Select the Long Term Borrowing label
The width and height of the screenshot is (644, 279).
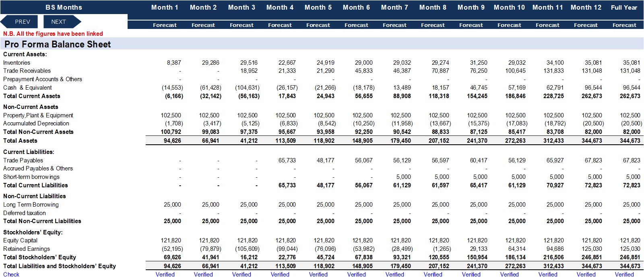coord(31,205)
